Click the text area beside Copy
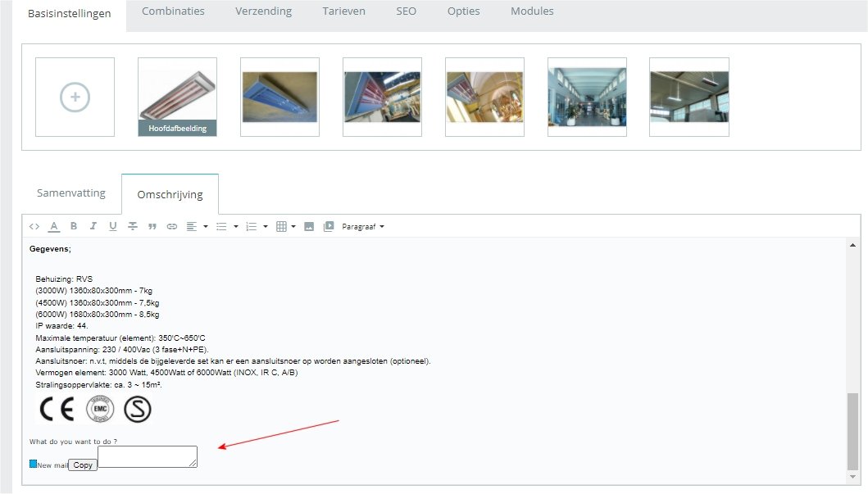Screen dimensions: 868x494 [148, 456]
